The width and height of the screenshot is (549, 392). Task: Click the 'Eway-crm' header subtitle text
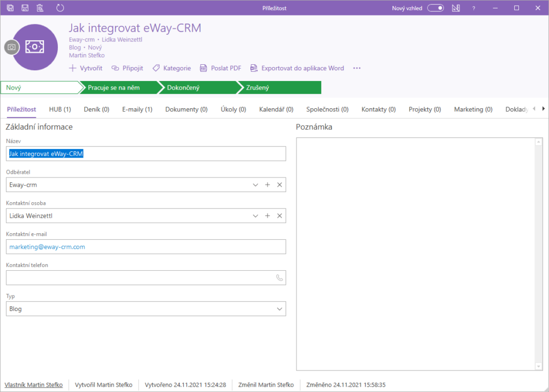[x=81, y=40]
